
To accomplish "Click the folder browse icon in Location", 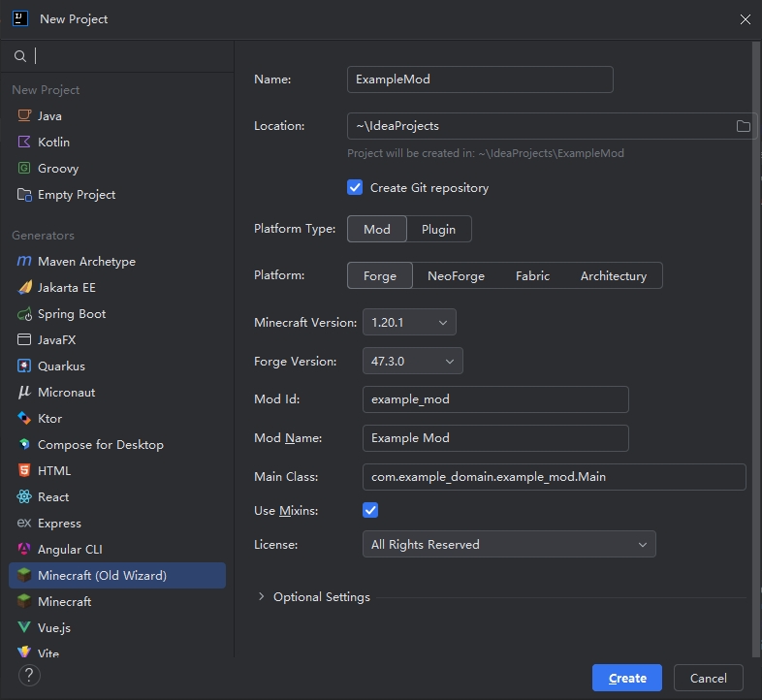I will 743,126.
